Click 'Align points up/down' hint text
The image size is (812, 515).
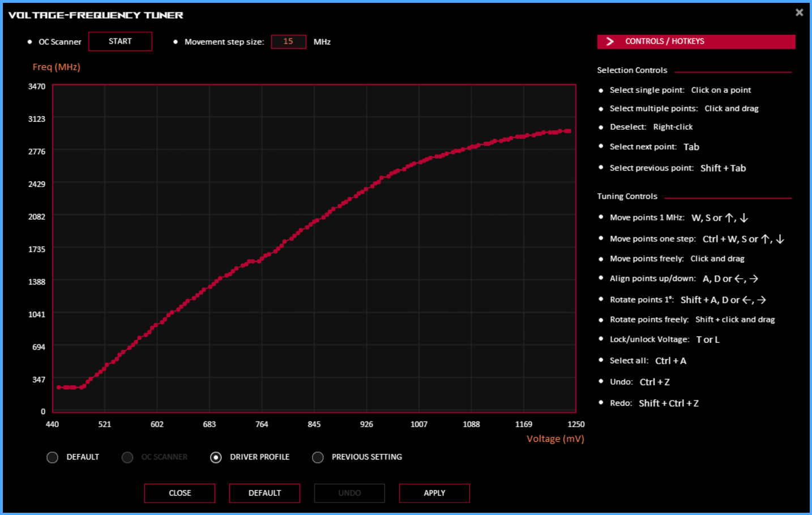tap(684, 279)
